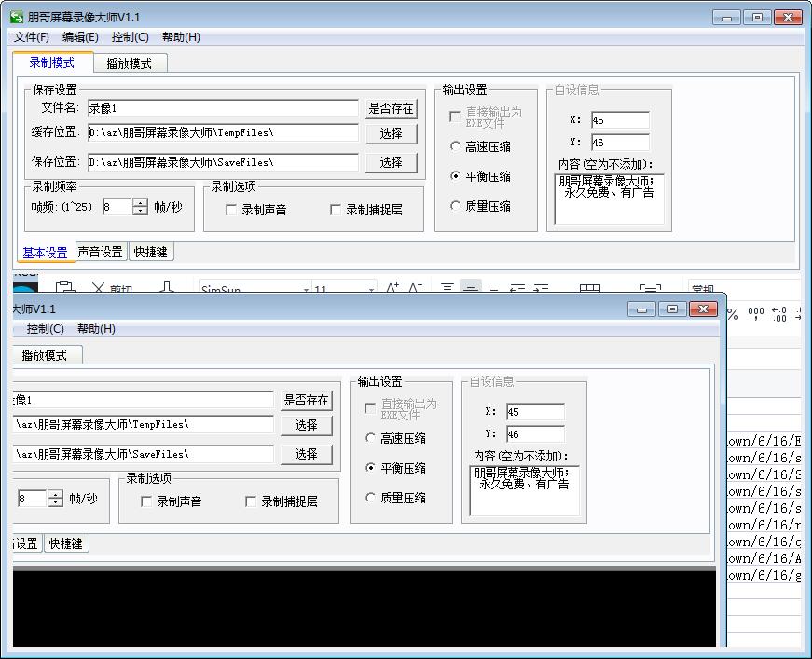Open the 编辑(E) menu

pyautogui.click(x=80, y=37)
